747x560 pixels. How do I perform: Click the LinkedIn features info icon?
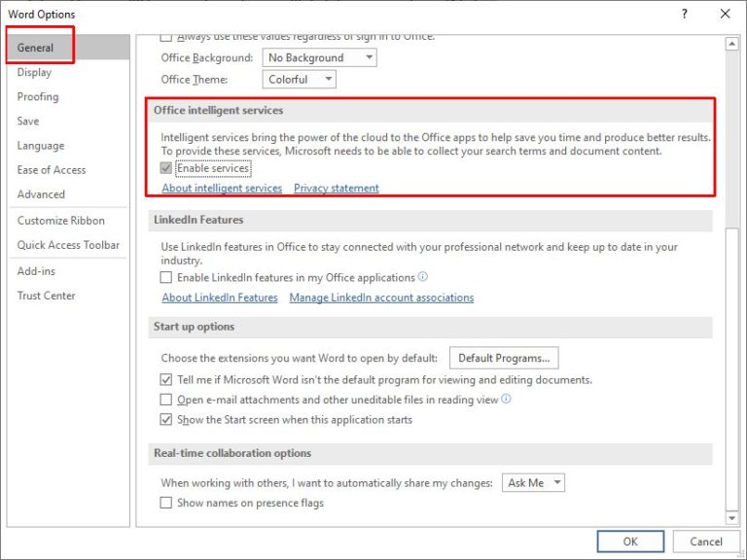[x=423, y=276]
